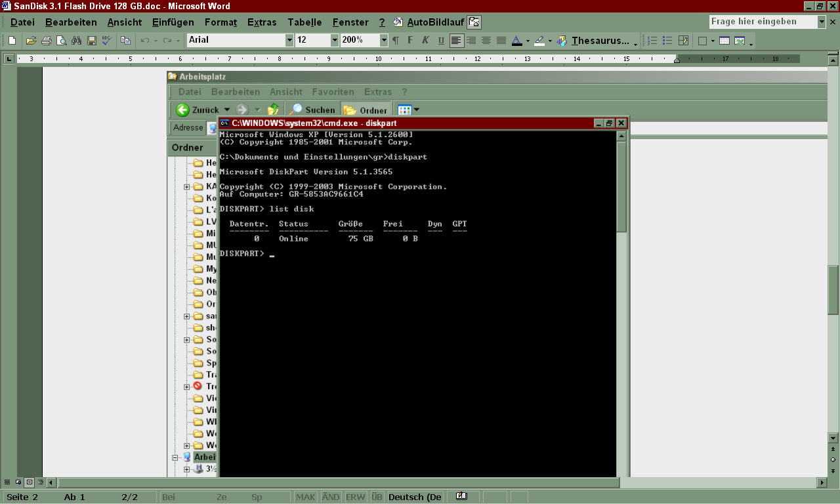Apply numbered list formatting
The width and height of the screenshot is (840, 504).
click(652, 41)
